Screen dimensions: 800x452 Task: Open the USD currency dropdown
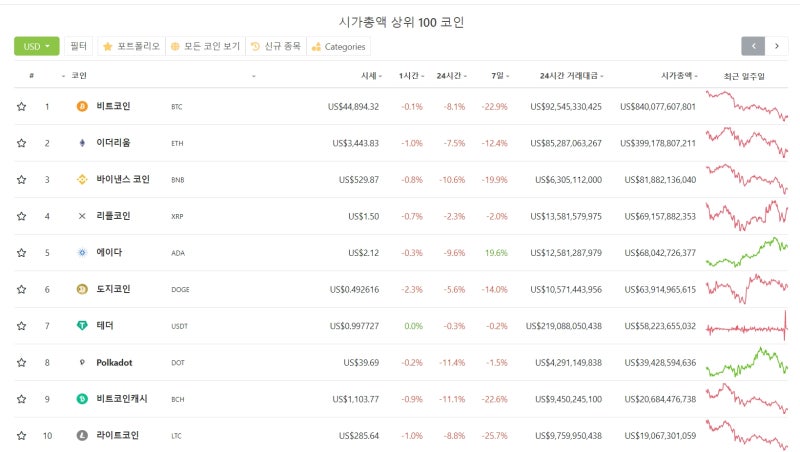tap(37, 46)
